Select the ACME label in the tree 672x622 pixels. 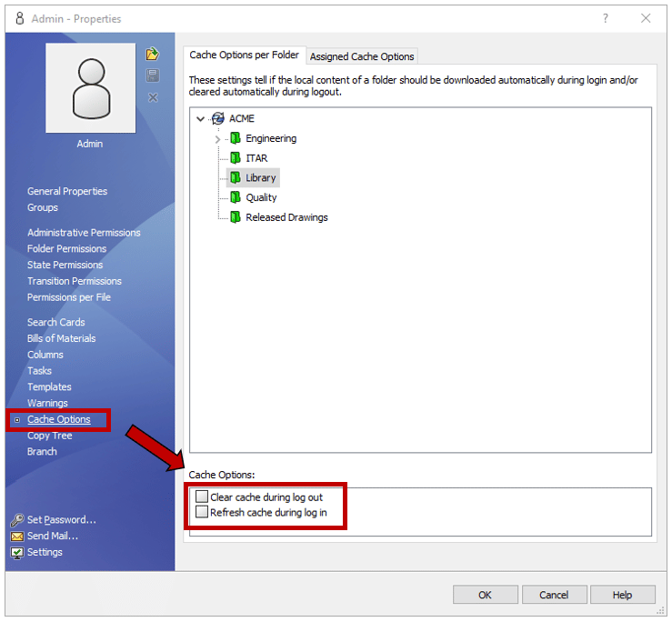(x=242, y=119)
